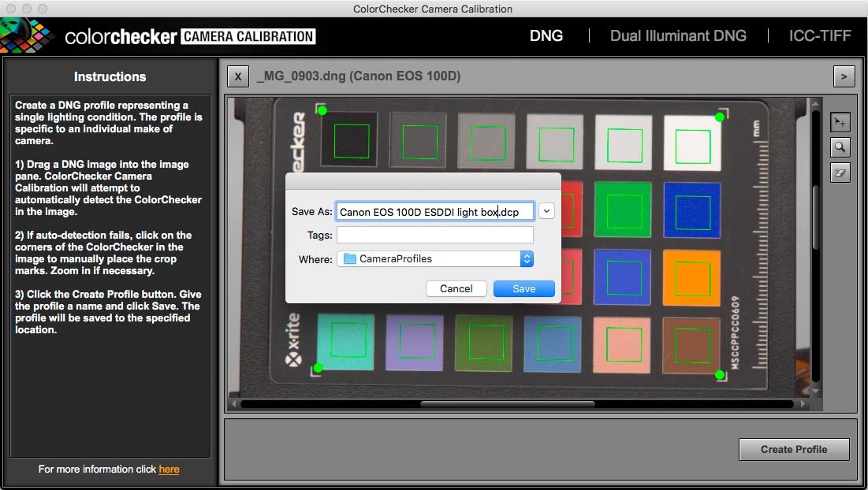Switch to the ICC-TIFF tab
This screenshot has height=490, width=868.
click(820, 36)
